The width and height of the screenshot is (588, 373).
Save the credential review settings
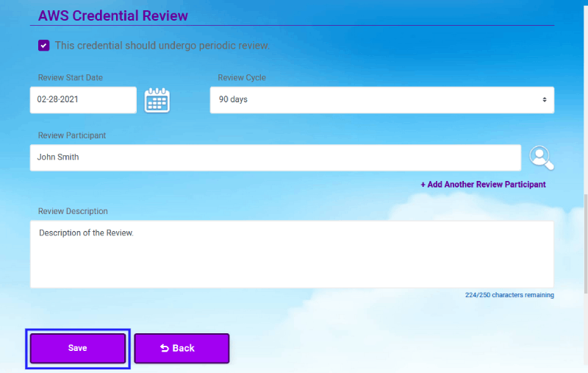coord(78,348)
